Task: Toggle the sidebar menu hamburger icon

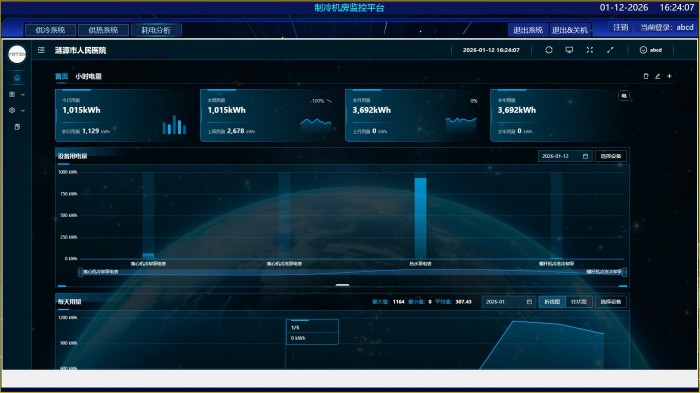Action: 41,50
